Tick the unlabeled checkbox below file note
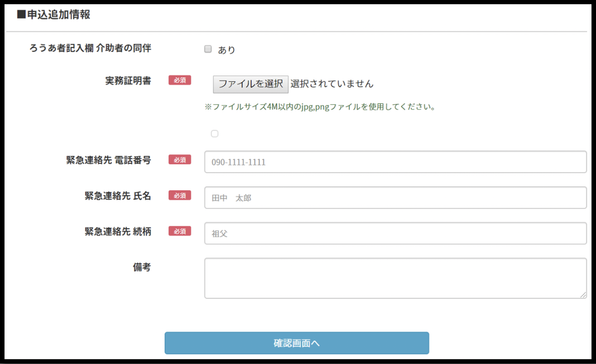The image size is (596, 364). 215,134
